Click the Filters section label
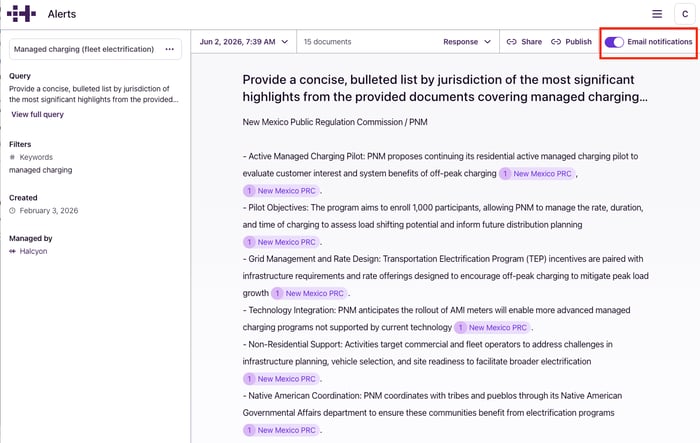This screenshot has height=443, width=700. click(20, 144)
